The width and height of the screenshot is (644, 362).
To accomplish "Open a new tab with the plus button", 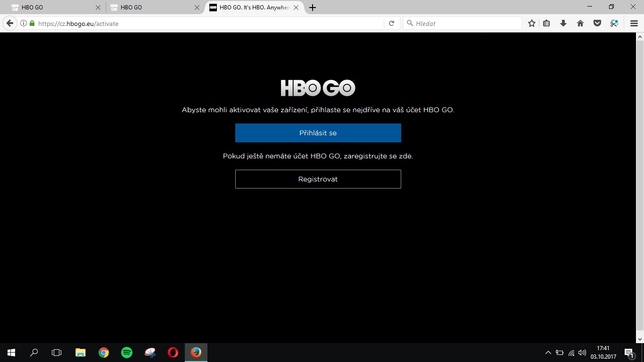I will (x=313, y=8).
